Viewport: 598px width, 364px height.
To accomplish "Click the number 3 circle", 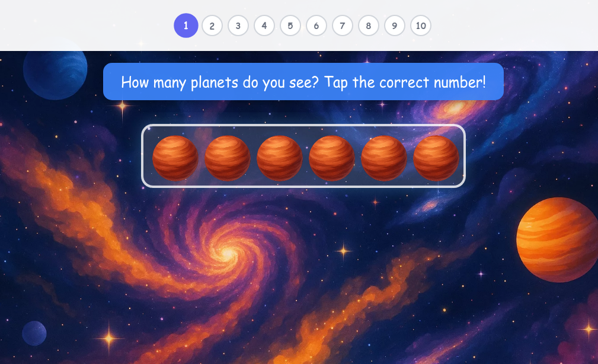I will coord(238,25).
